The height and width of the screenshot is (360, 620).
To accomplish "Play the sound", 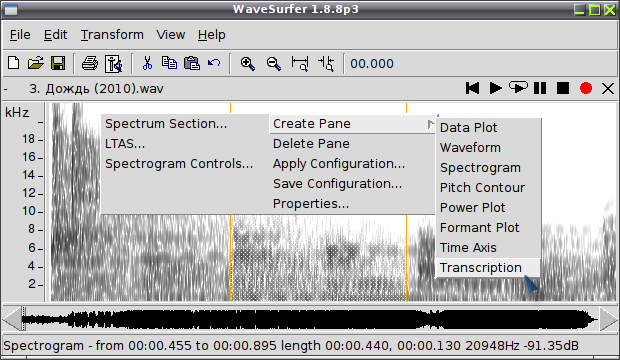I will tap(495, 88).
